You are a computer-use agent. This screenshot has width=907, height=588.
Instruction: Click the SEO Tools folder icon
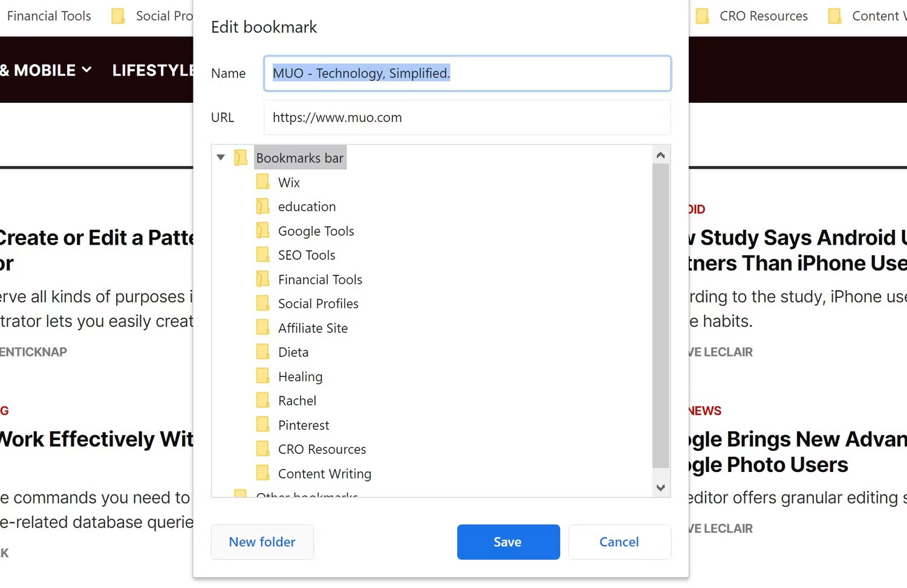coord(262,254)
